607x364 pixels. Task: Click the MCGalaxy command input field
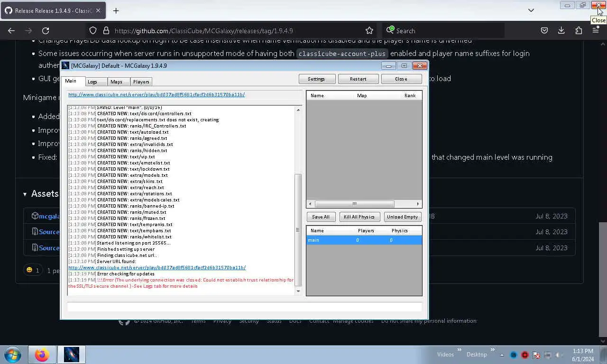[x=245, y=307]
